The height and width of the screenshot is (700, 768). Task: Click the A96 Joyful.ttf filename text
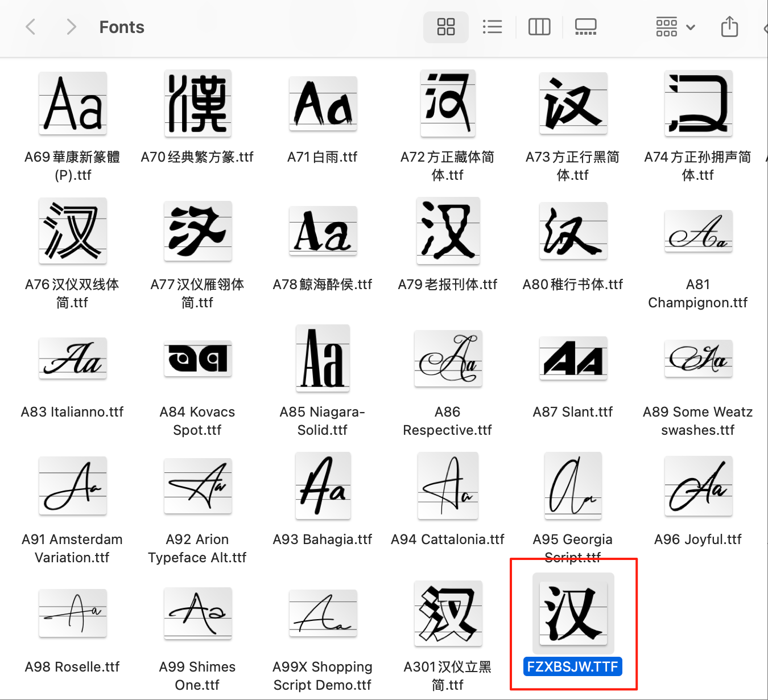click(x=698, y=539)
